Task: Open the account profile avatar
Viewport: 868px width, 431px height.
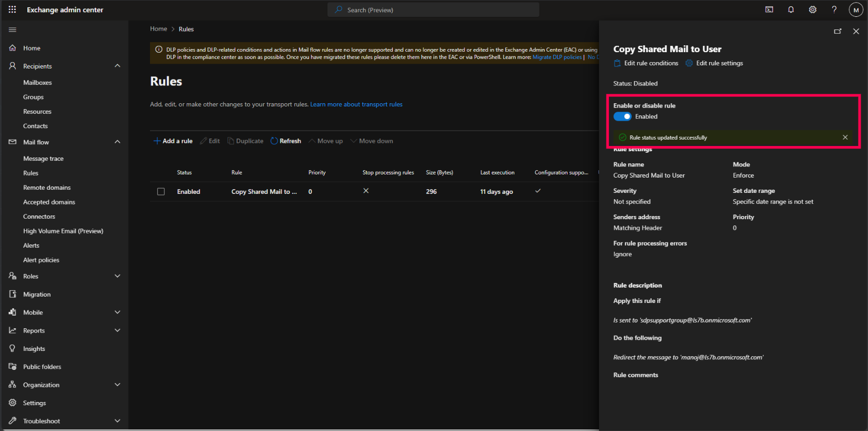Action: coord(856,9)
